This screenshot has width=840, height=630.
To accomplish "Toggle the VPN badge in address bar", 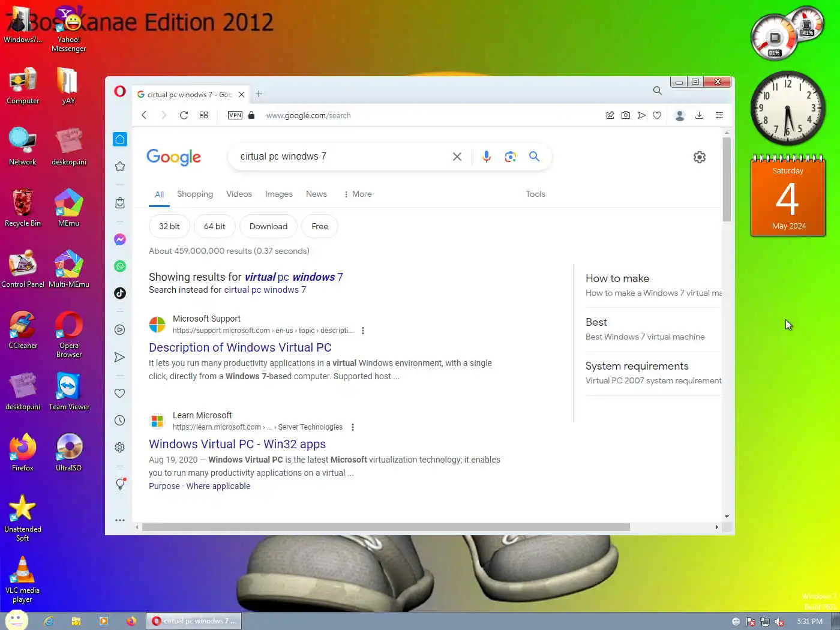I will pos(235,115).
